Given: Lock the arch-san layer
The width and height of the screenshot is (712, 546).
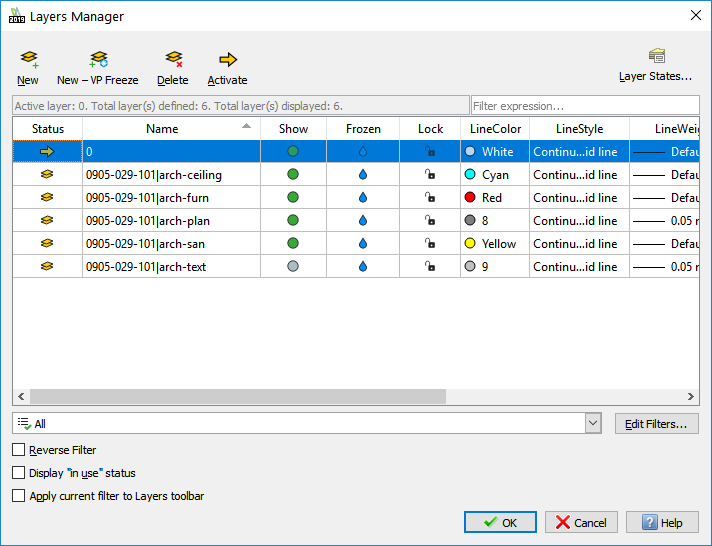Looking at the screenshot, I should click(x=430, y=243).
